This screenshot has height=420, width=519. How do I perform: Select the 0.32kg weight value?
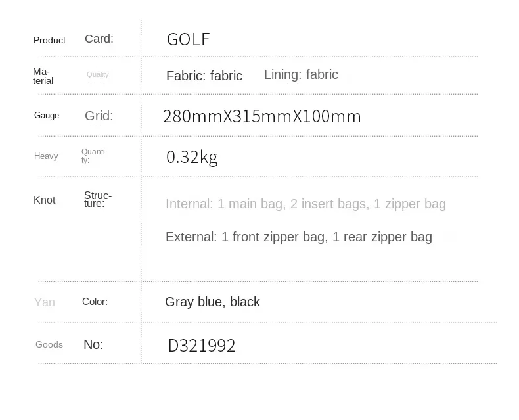(x=191, y=157)
